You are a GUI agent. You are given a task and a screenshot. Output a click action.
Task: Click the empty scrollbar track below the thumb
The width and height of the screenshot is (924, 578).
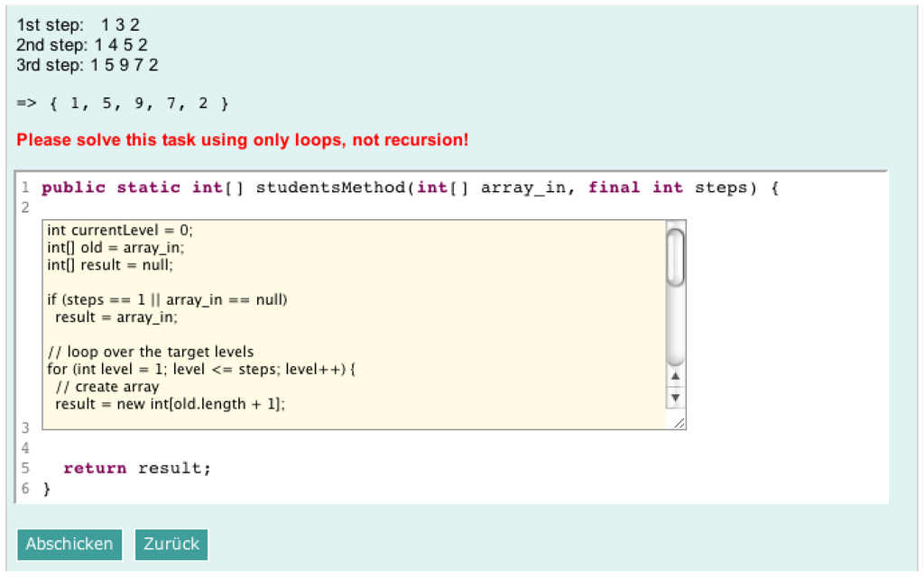point(675,325)
